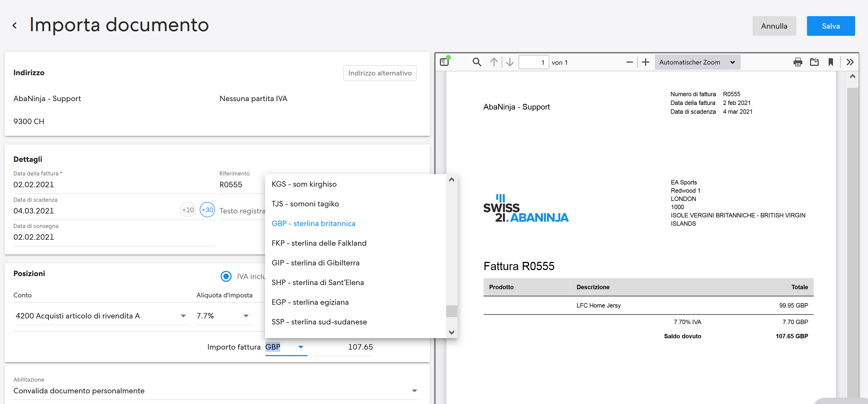Zoom in with the plus icon
The height and width of the screenshot is (404, 868).
point(645,62)
